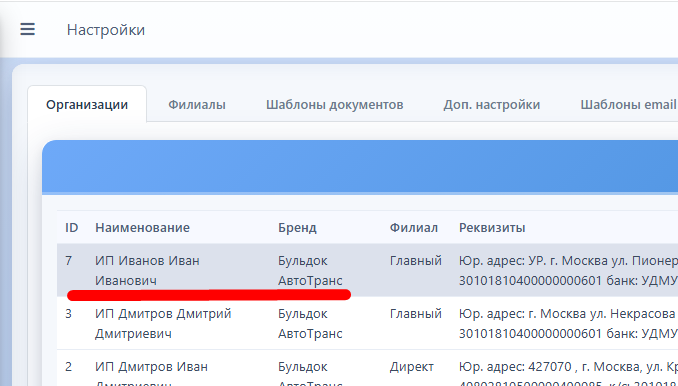This screenshot has height=386, width=678.
Task: Select ИП Дмитров Дмитрий Дмитриевич name
Action: (x=163, y=323)
